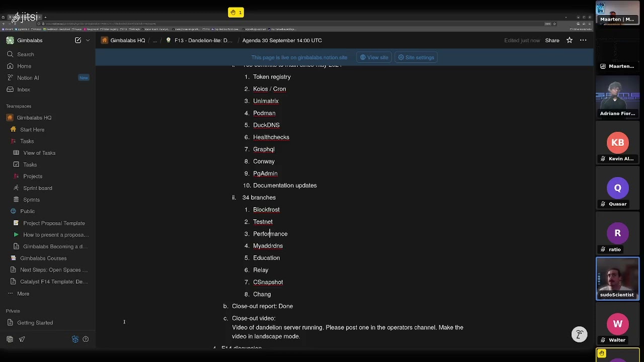Create a new page with compose icon
Viewport: 644px width, 362px height.
(78, 40)
